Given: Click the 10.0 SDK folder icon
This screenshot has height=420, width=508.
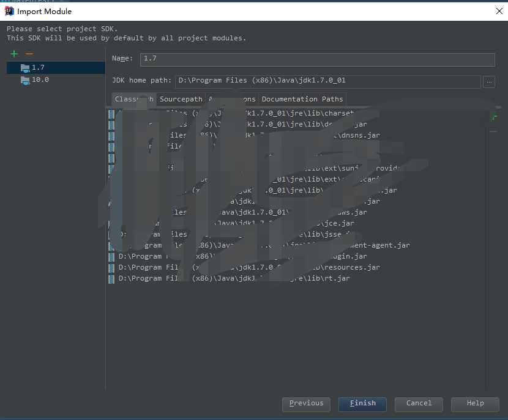Looking at the screenshot, I should (25, 80).
